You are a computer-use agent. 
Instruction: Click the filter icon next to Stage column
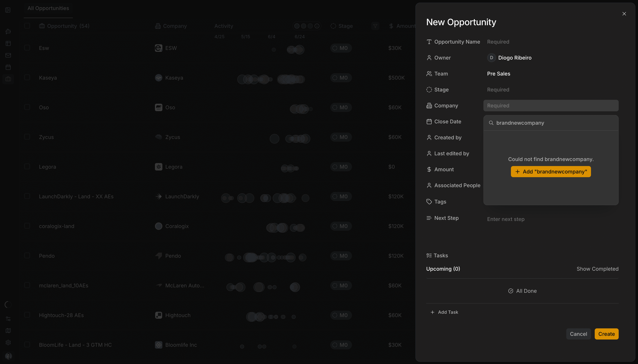[x=375, y=26]
